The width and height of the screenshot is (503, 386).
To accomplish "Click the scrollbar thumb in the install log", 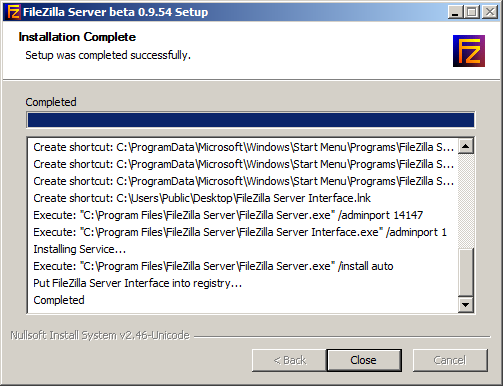I will tap(466, 272).
